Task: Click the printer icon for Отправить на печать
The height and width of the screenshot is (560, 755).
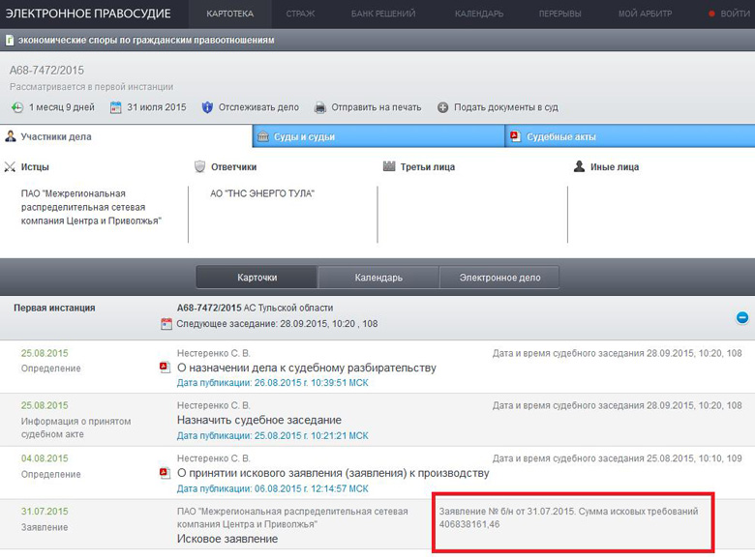Action: pos(320,107)
